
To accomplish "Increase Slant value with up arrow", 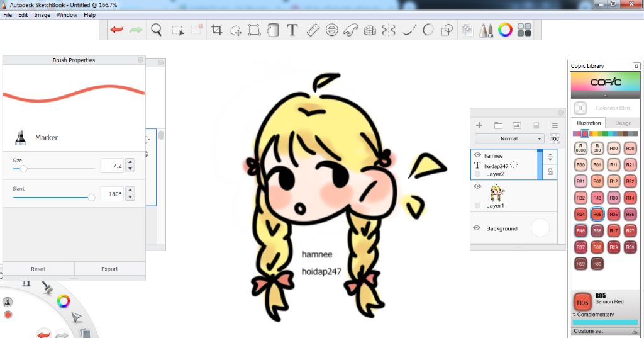I will click(x=130, y=190).
